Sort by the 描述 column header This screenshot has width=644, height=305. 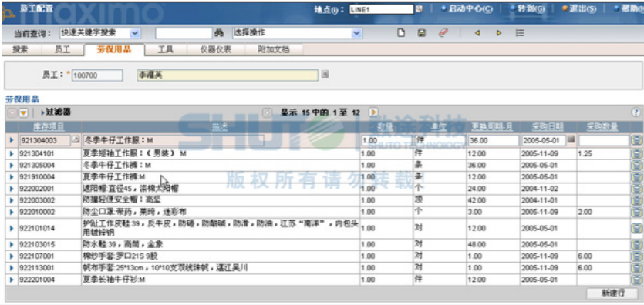[x=220, y=126]
